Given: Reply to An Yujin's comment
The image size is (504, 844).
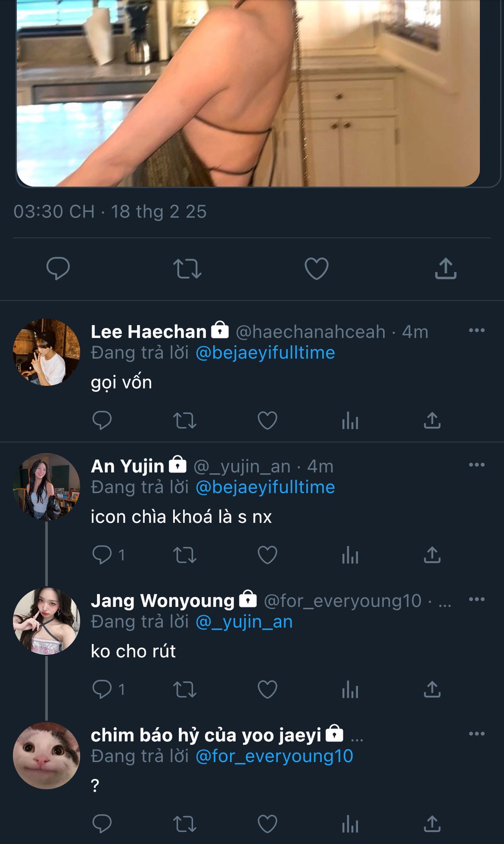Looking at the screenshot, I should (x=102, y=555).
